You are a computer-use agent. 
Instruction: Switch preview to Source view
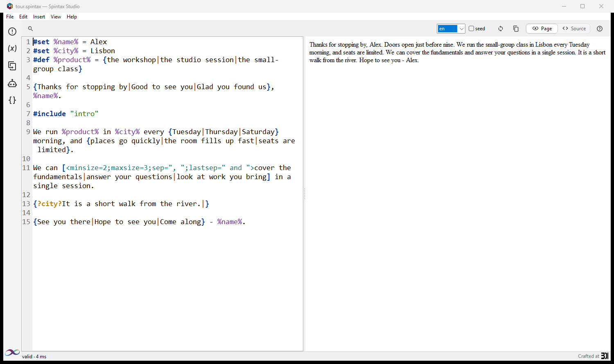tap(574, 29)
